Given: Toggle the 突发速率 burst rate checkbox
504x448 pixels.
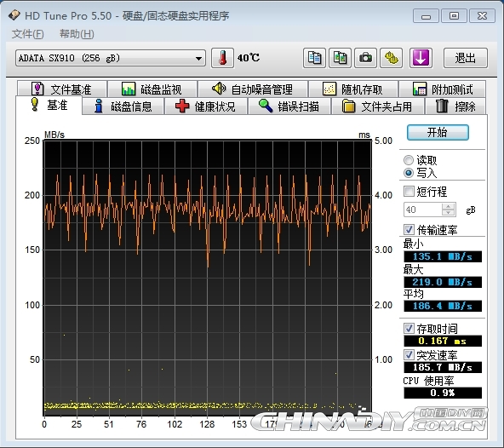Looking at the screenshot, I should 409,355.
